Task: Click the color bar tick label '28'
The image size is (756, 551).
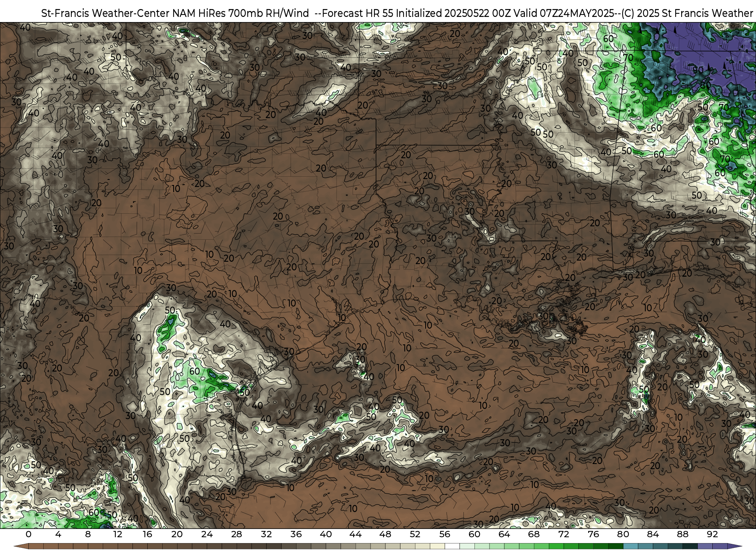Action: click(237, 534)
